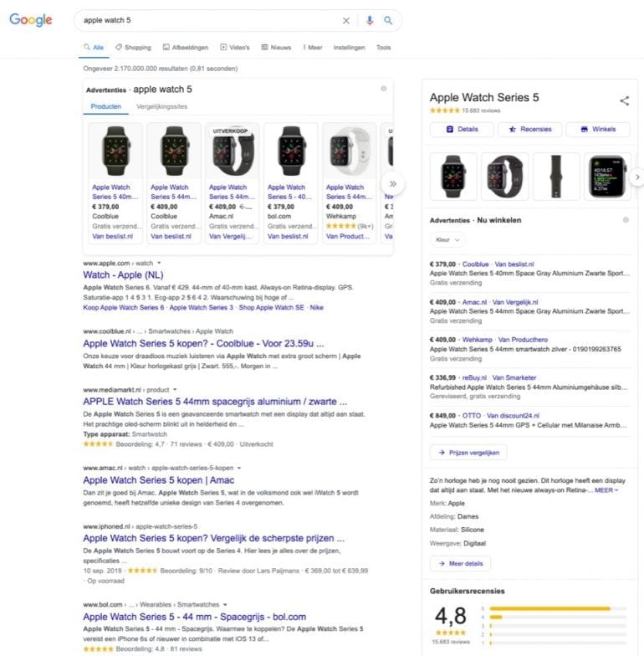Image resolution: width=644 pixels, height=656 pixels.
Task: Click the info icon beside Nu winkelen
Action: click(626, 220)
